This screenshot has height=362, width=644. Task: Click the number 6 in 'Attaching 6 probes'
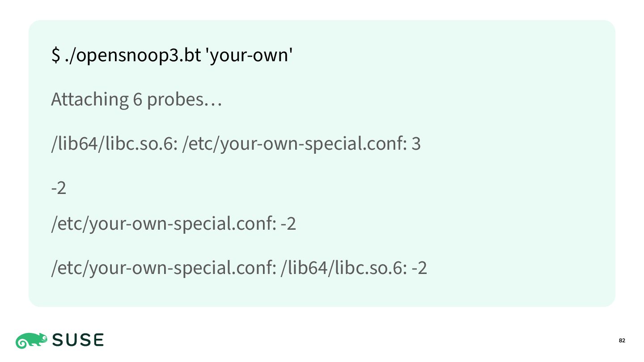pyautogui.click(x=138, y=99)
